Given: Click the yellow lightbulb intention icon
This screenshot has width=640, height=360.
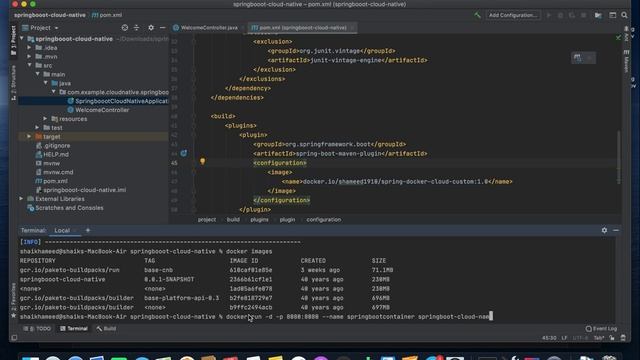Looking at the screenshot, I should tap(202, 161).
